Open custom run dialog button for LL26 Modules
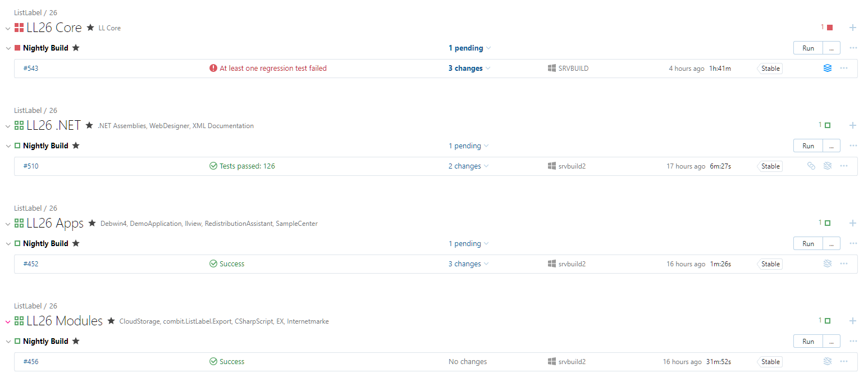This screenshot has height=377, width=868. pos(832,342)
